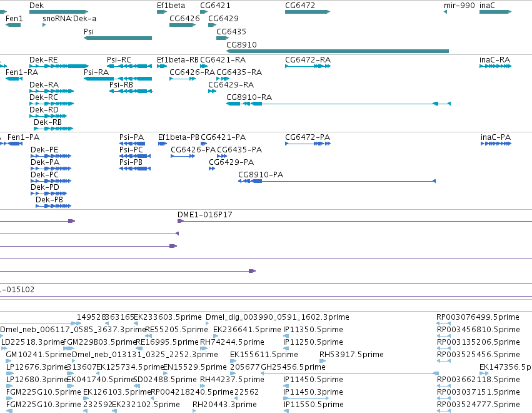Click the DME1-016P17 BAC clone label
This screenshot has height=414, width=532.
205,215
